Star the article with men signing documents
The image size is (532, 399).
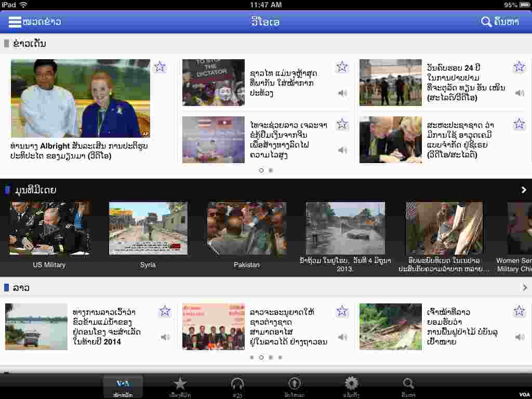(519, 124)
